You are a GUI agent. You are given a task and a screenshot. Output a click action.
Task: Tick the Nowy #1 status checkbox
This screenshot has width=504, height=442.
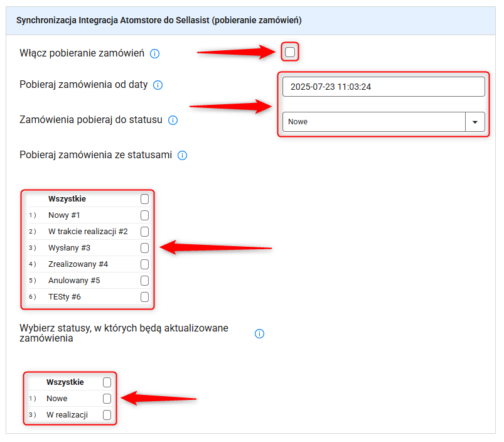144,215
